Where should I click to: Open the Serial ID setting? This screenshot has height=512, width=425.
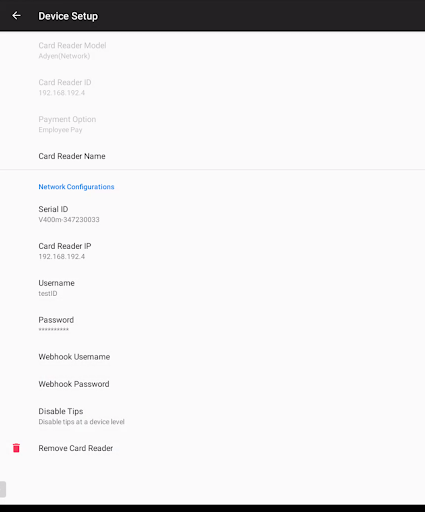pos(212,214)
